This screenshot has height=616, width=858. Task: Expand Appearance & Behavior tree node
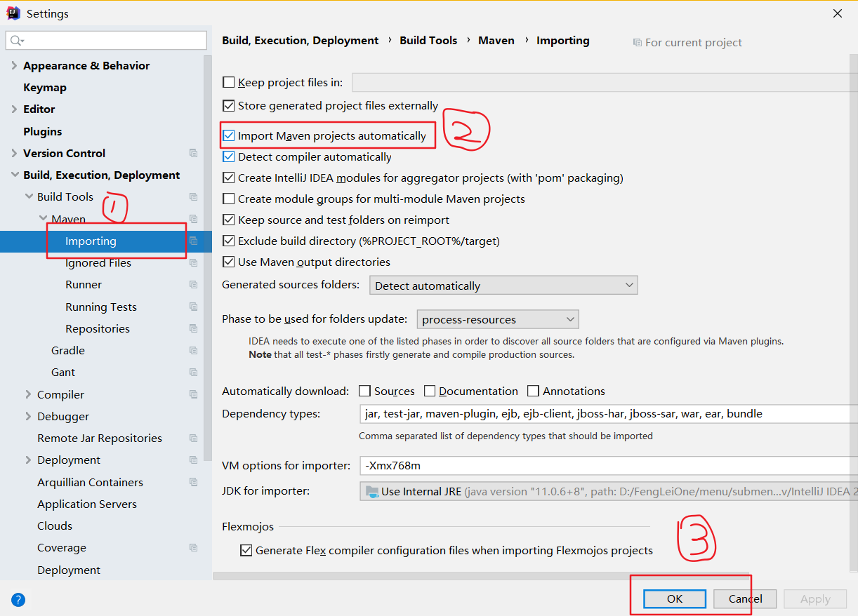pos(14,66)
